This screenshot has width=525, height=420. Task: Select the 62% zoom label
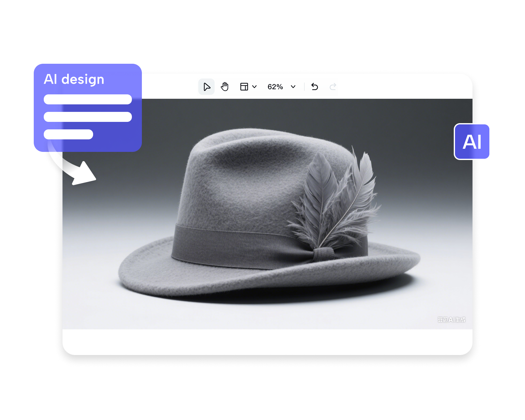[275, 87]
